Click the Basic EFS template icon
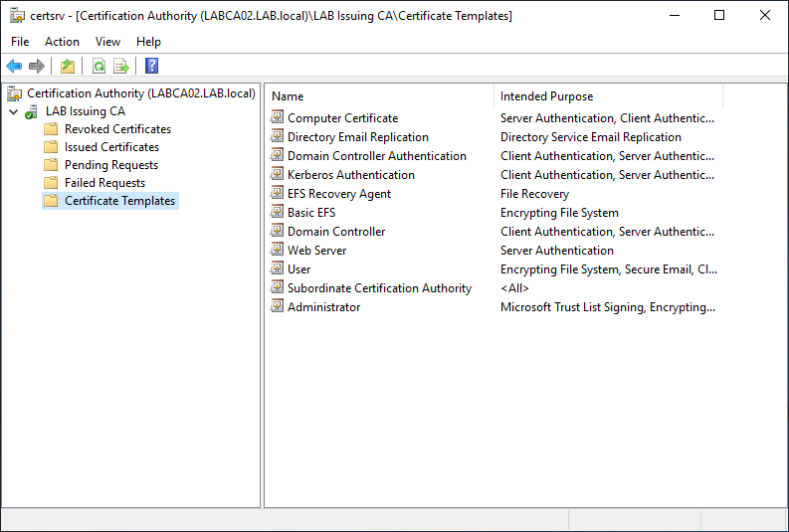 [277, 212]
